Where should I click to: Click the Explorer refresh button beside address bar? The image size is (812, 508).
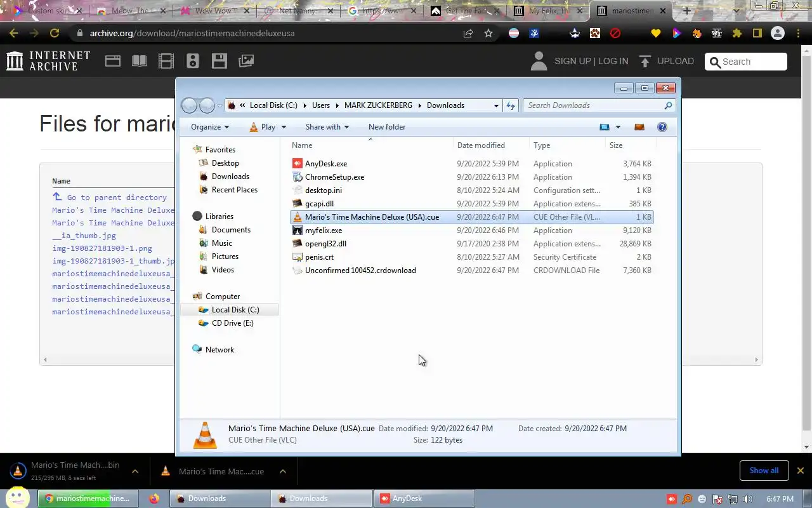511,105
